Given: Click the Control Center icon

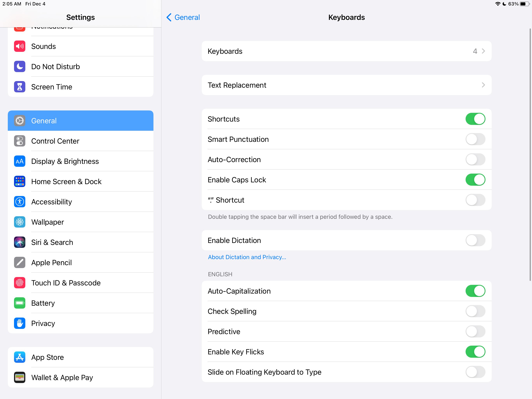Looking at the screenshot, I should [19, 141].
